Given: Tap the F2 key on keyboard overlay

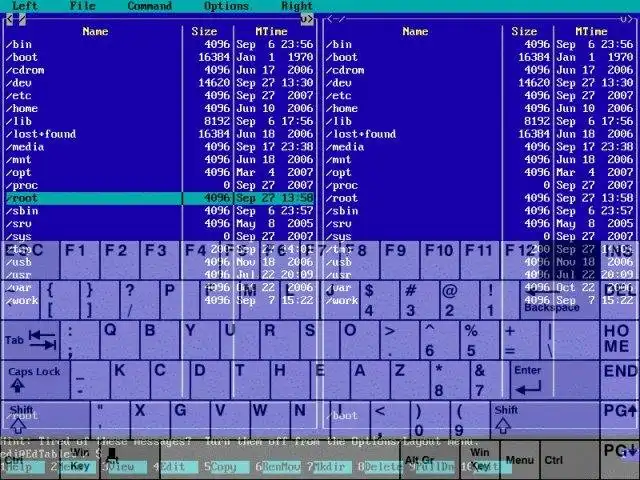Looking at the screenshot, I should (120, 260).
